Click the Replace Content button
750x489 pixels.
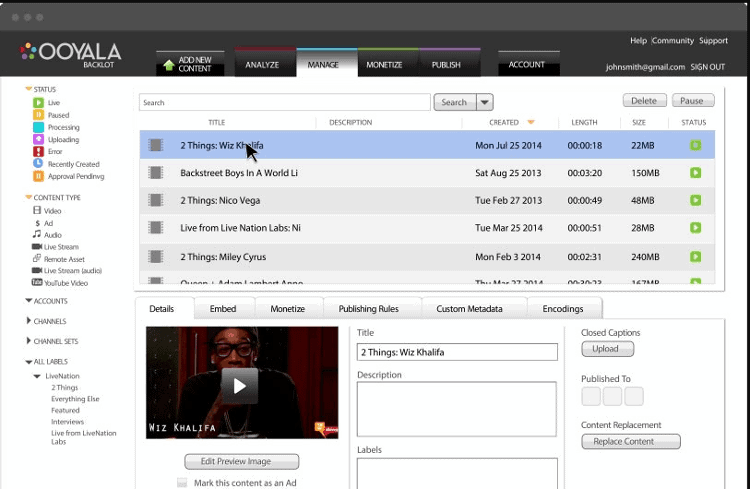pyautogui.click(x=630, y=441)
